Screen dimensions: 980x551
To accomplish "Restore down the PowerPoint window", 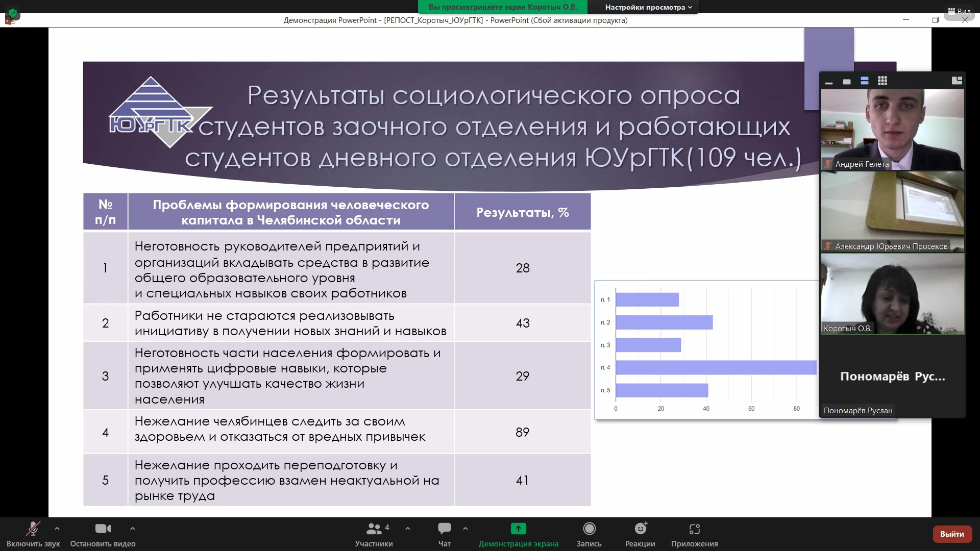I will tap(935, 20).
